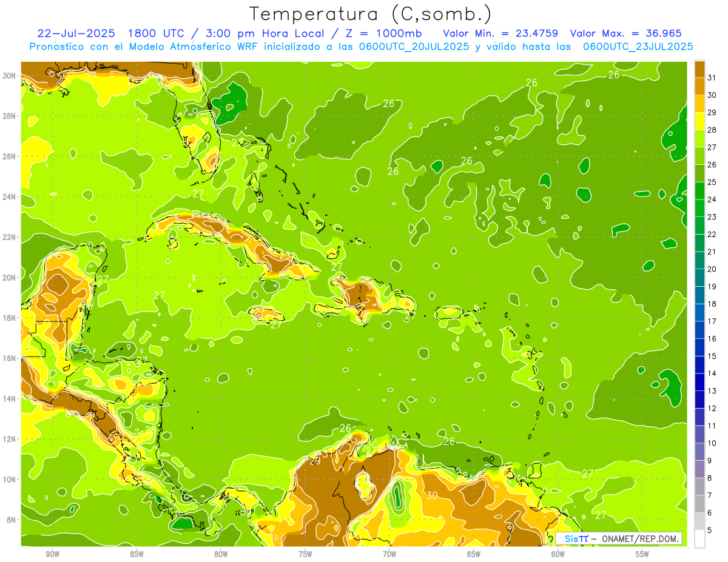
Task: Click the yellow swatch between scale values 28 and 29
Action: click(699, 121)
